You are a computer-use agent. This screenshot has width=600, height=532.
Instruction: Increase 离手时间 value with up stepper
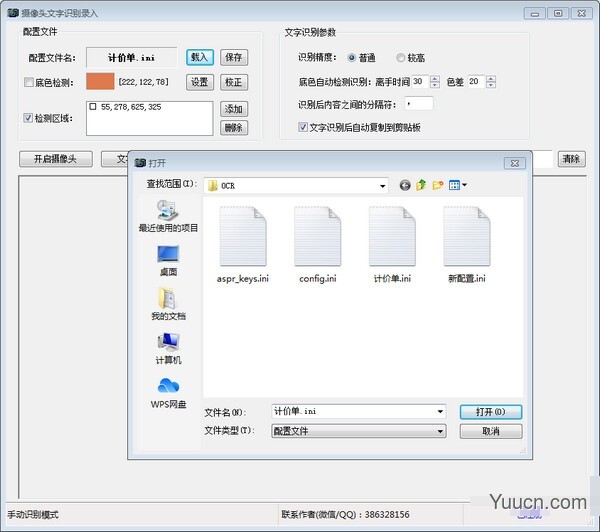point(435,78)
